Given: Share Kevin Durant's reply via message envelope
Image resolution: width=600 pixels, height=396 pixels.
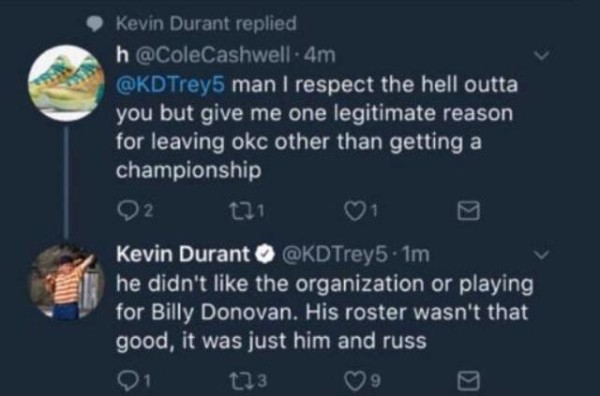Looking at the screenshot, I should pos(468,380).
